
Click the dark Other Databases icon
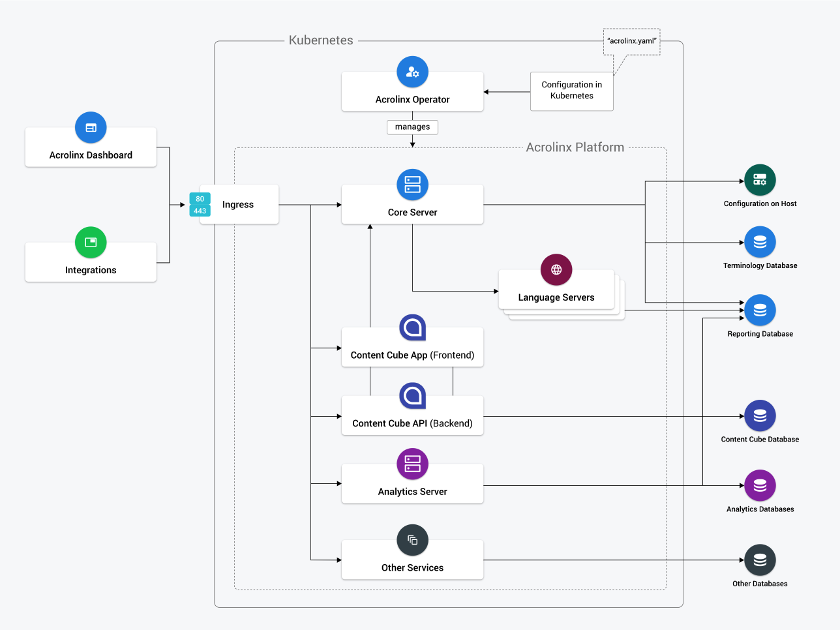(x=760, y=560)
